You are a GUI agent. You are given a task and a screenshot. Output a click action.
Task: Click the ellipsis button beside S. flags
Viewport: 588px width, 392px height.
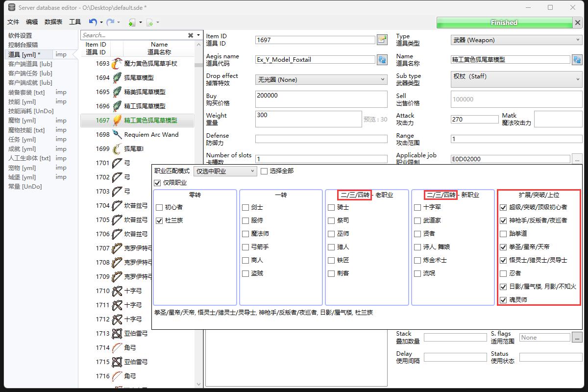576,338
